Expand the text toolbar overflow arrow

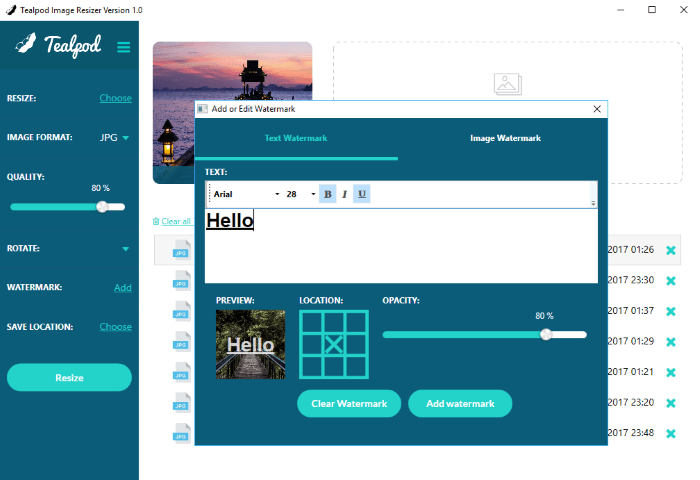tap(593, 203)
